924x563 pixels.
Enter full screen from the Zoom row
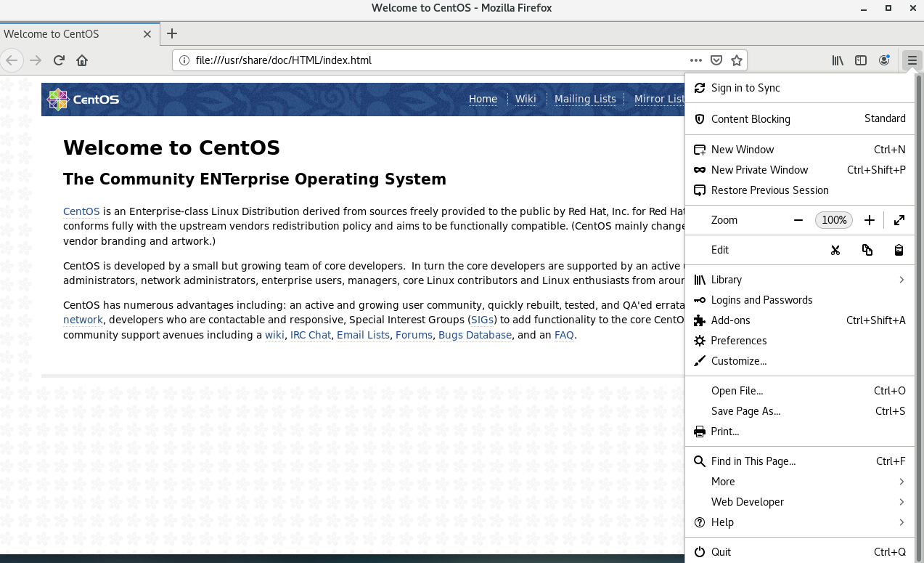tap(900, 219)
